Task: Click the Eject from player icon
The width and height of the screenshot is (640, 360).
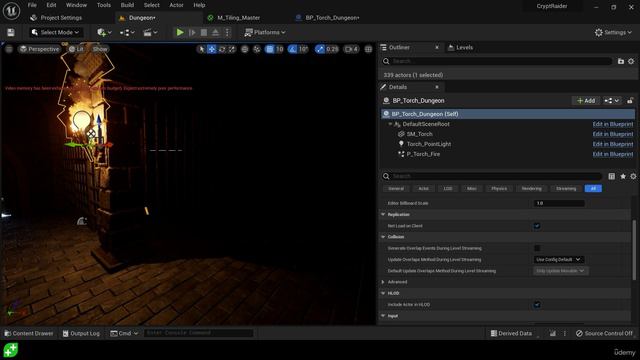Action: point(216,32)
